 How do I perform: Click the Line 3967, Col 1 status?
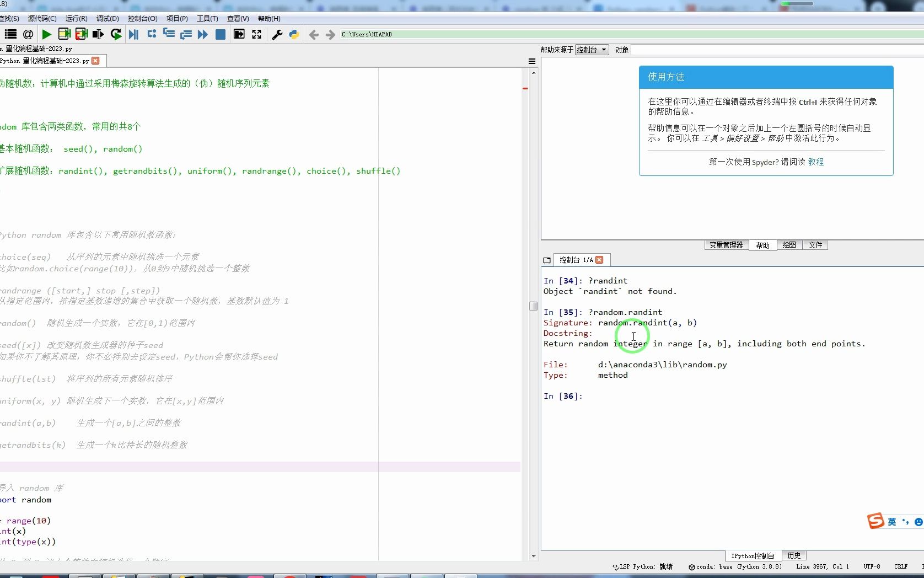click(823, 566)
